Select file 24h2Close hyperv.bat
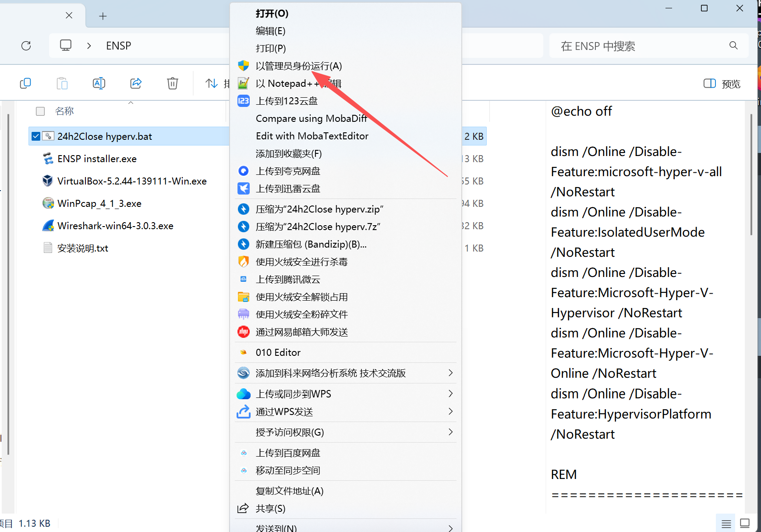Screen dimensions: 761x532 [x=105, y=136]
